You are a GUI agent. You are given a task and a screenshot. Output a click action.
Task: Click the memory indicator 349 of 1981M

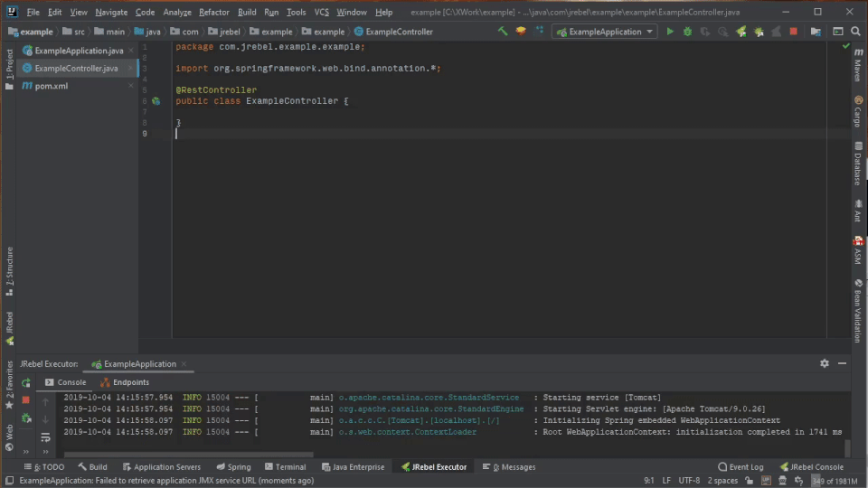pyautogui.click(x=835, y=481)
